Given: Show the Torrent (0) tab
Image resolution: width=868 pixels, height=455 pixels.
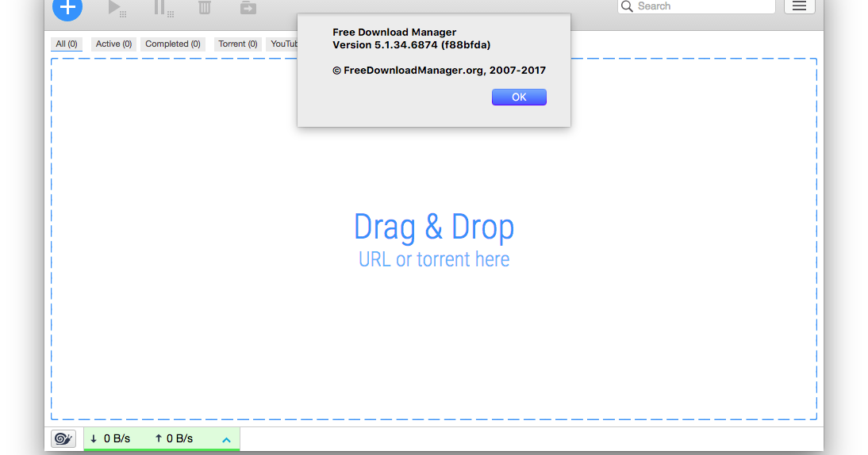Looking at the screenshot, I should tap(237, 44).
